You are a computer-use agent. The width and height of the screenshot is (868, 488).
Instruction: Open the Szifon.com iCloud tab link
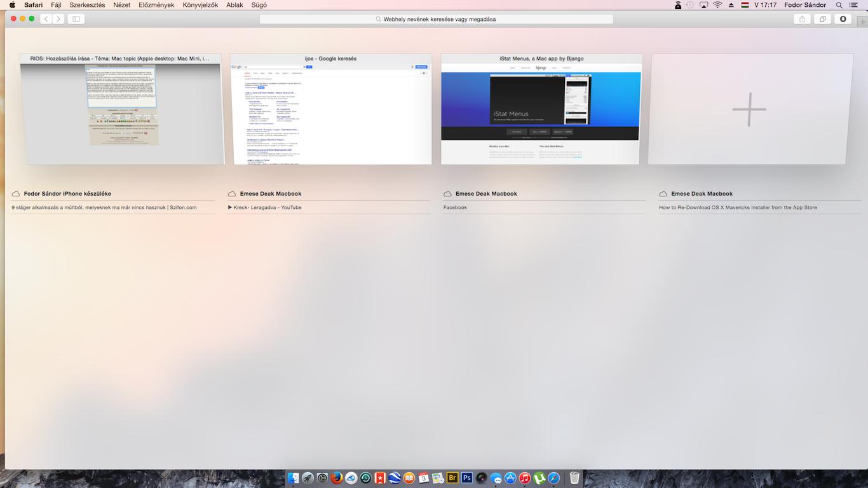(x=104, y=207)
